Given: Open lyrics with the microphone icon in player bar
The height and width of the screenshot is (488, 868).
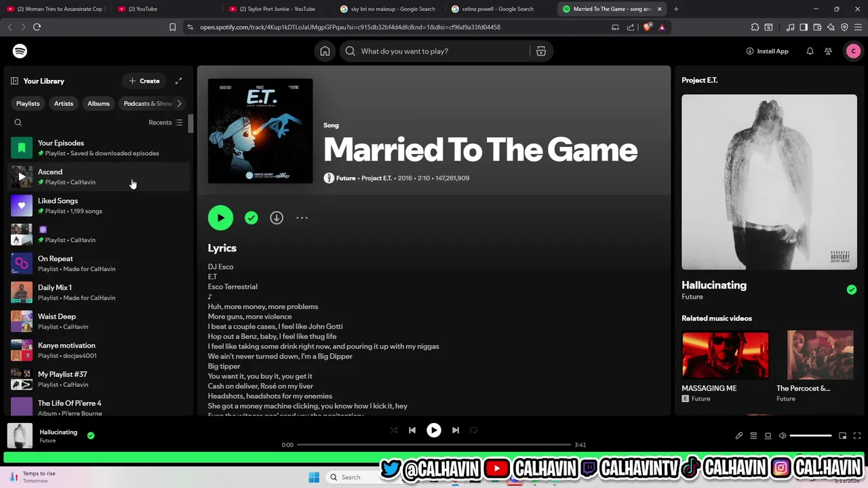Looking at the screenshot, I should (739, 436).
